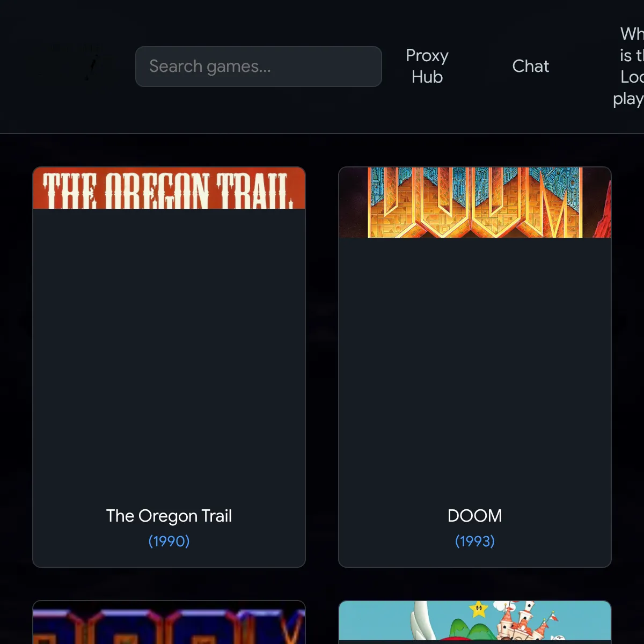Viewport: 644px width, 644px height.
Task: Click the white castle in bottom-right thumbnail
Action: pos(518,621)
